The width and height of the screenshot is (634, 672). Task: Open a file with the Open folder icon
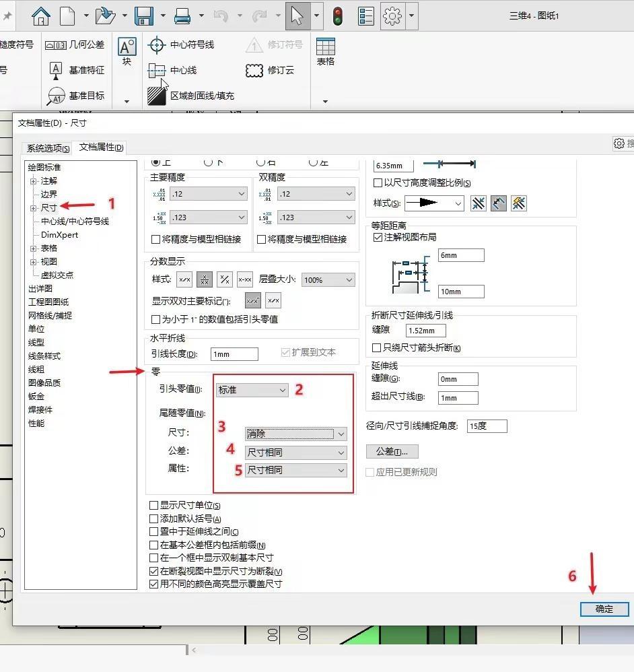point(105,16)
